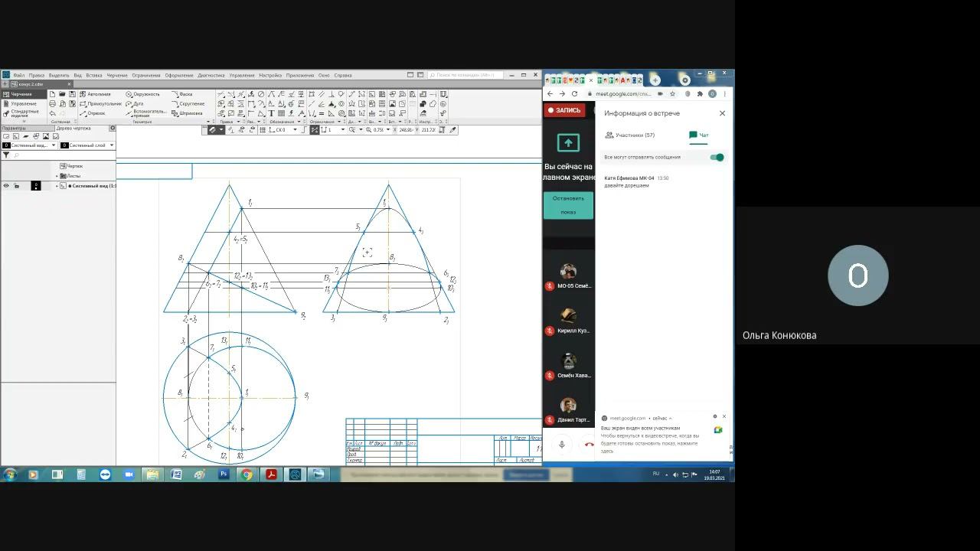Close the Информация о встрече panel
The height and width of the screenshot is (551, 980).
point(722,113)
